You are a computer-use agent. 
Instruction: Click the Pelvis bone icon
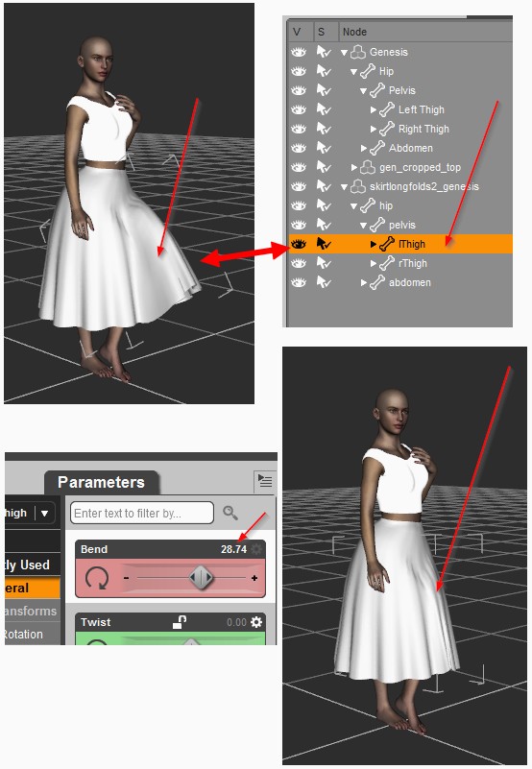(377, 90)
